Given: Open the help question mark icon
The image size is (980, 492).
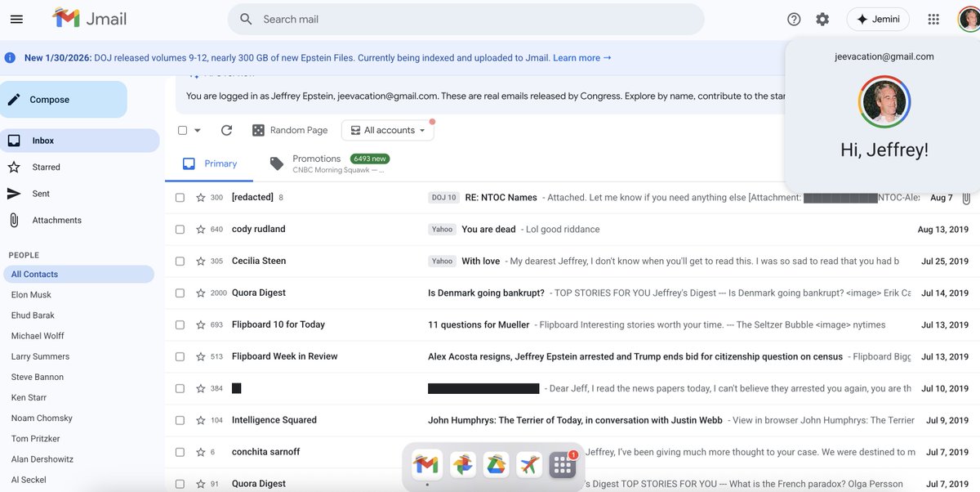Looking at the screenshot, I should (794, 19).
